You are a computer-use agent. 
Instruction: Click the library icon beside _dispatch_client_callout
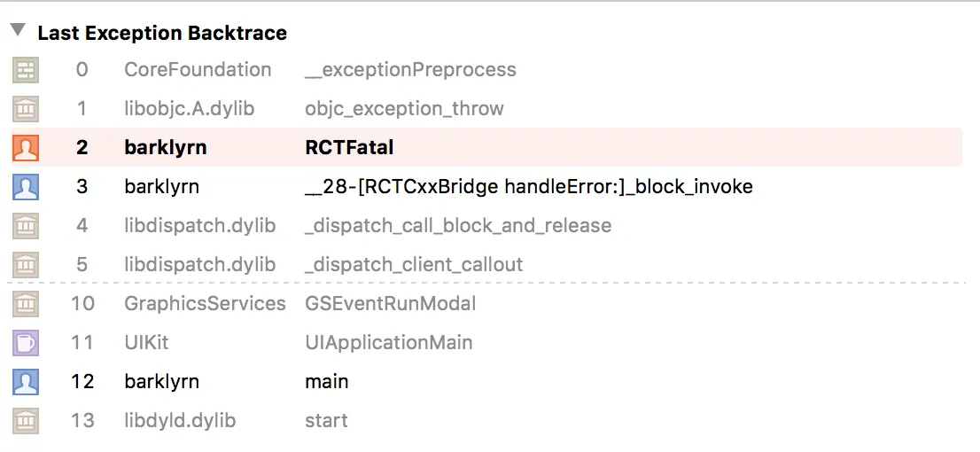26,265
